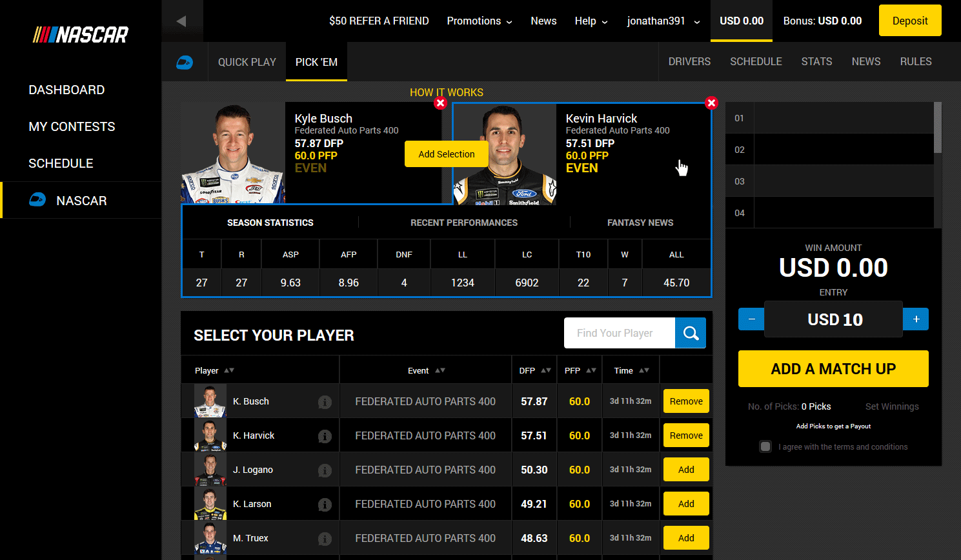Sort table by Player column arrows
The width and height of the screenshot is (961, 560).
pos(229,370)
